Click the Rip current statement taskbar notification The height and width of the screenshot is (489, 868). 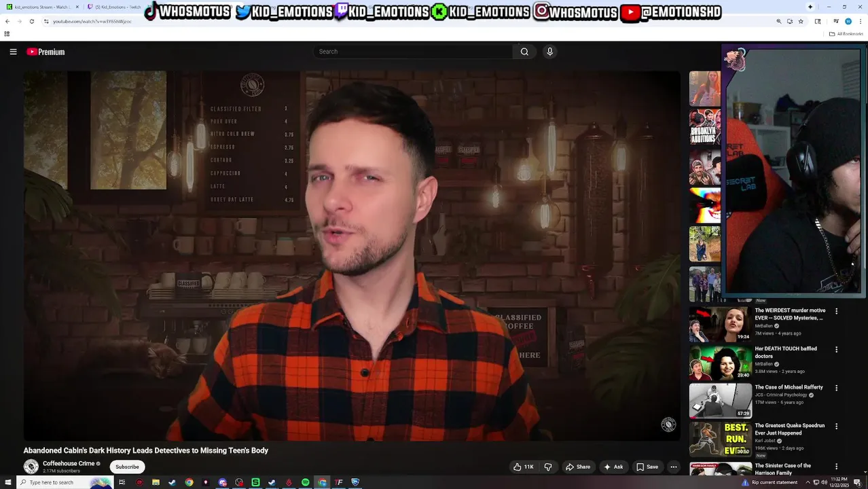pos(770,482)
